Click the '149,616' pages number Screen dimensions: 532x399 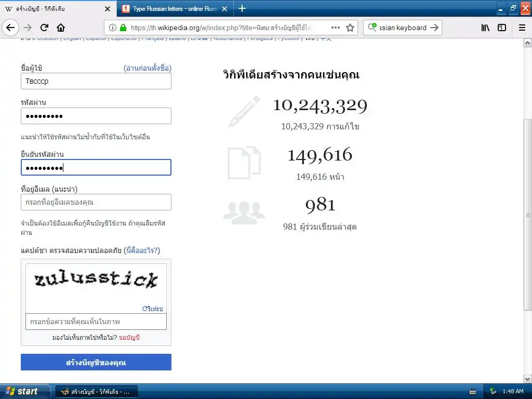pos(320,155)
